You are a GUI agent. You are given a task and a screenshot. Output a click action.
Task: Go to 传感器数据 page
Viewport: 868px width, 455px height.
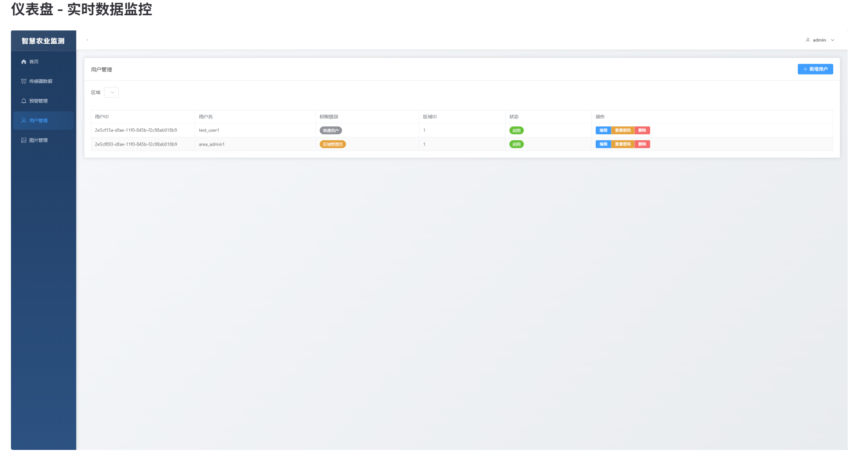41,81
